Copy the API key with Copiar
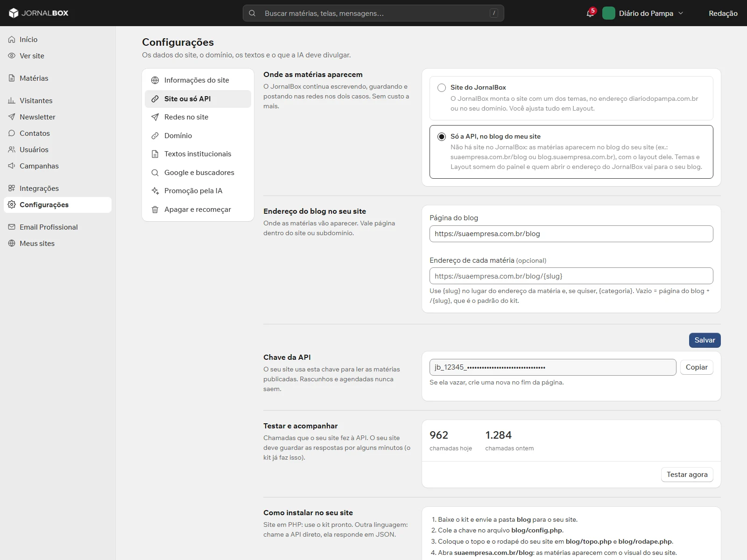747x560 pixels. (x=697, y=367)
